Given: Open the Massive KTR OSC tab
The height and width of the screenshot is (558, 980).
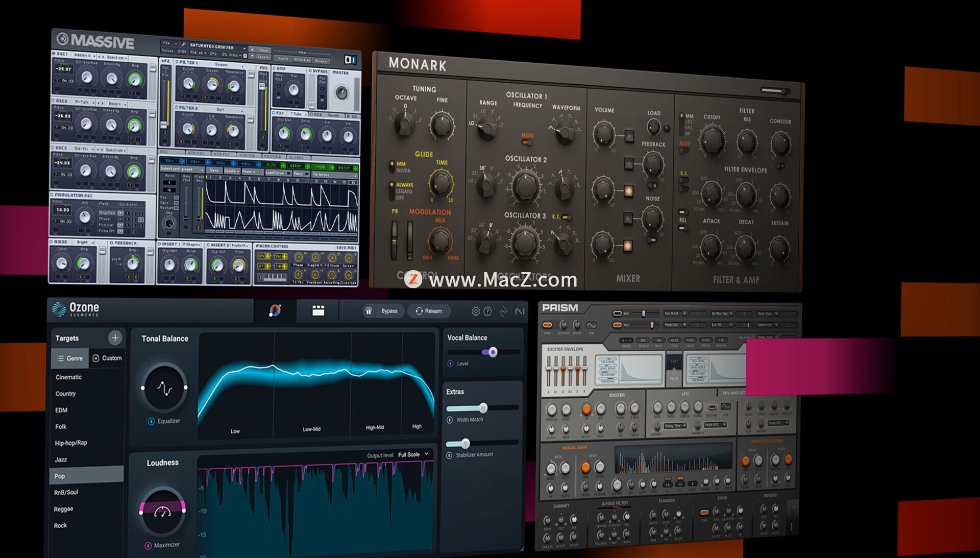Looking at the screenshot, I should 197,153.
